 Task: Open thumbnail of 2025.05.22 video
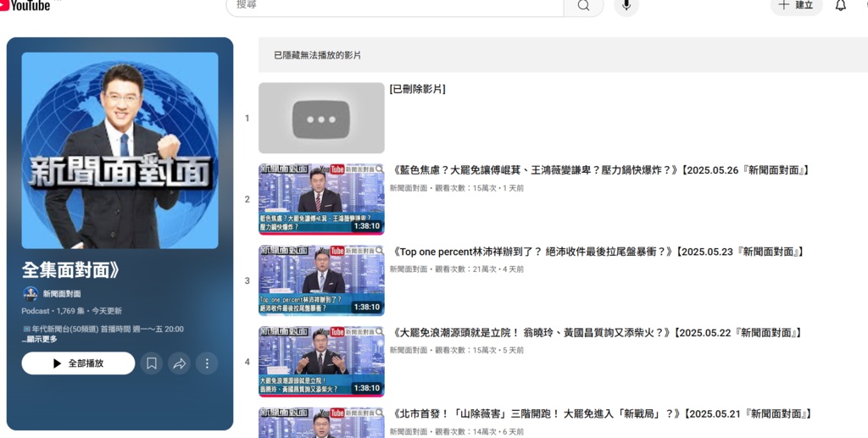click(x=321, y=362)
